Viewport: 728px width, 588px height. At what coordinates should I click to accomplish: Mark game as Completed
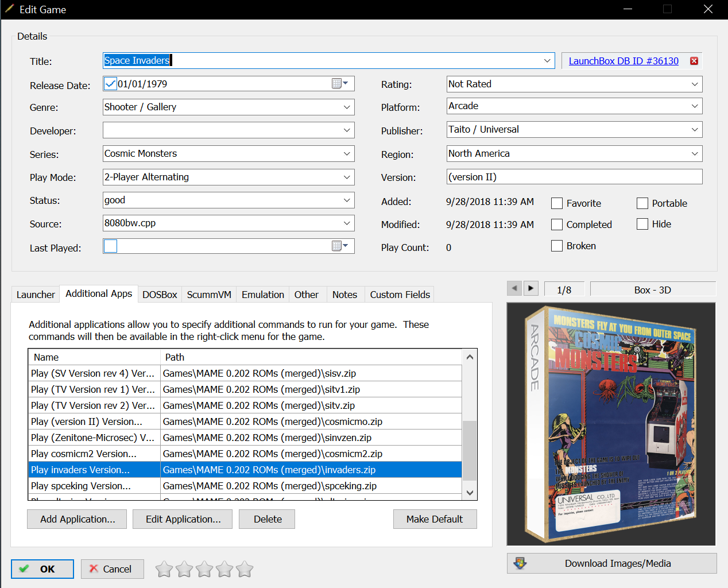[x=556, y=225]
